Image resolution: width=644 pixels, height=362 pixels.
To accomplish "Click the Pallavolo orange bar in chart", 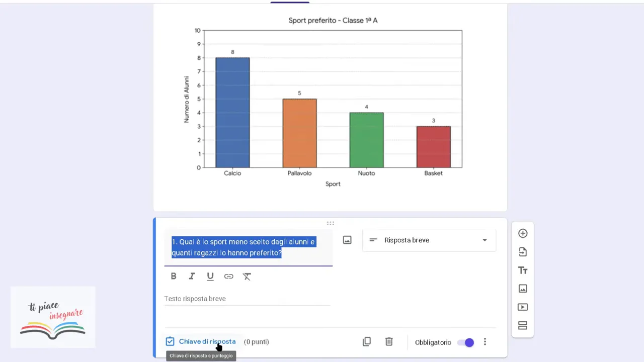I will [x=299, y=133].
